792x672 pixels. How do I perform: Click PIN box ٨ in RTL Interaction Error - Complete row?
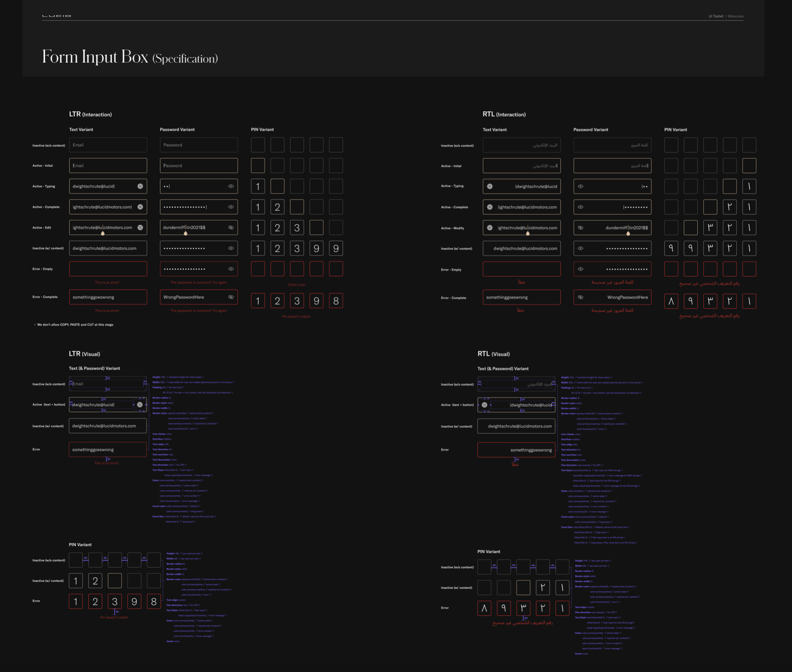(x=671, y=301)
